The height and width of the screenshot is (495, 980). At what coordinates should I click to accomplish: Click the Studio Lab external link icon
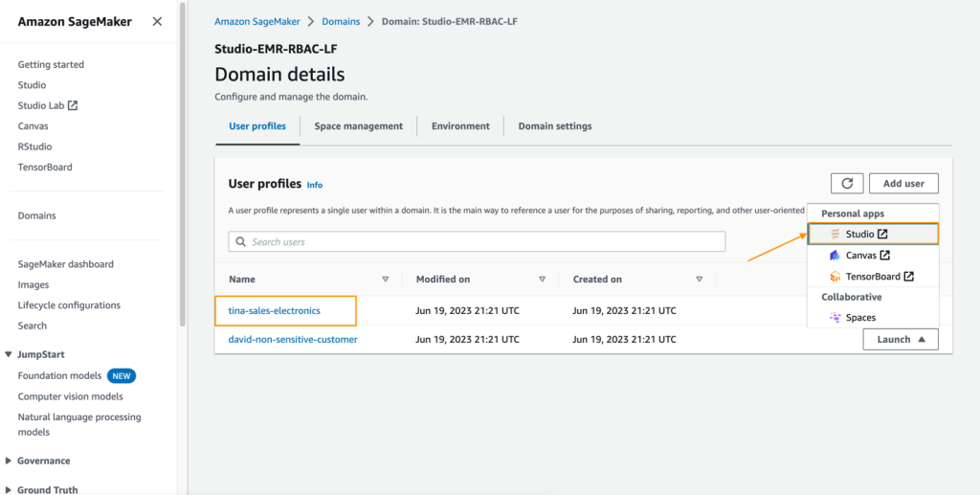[73, 105]
